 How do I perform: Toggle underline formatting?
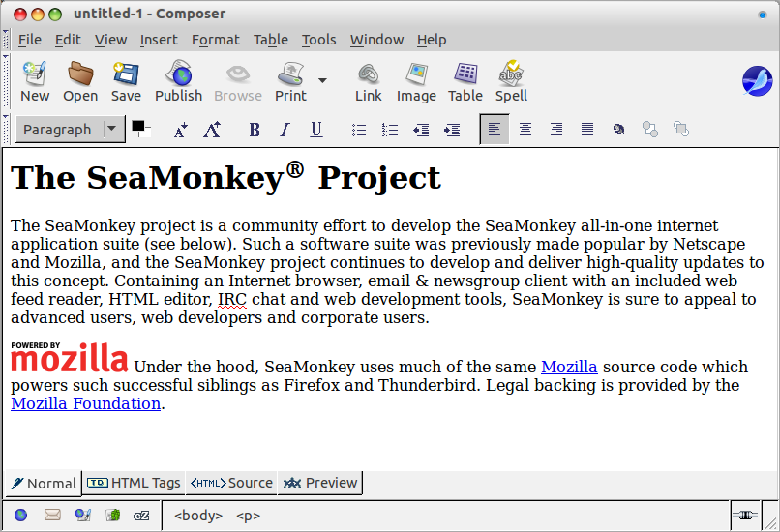coord(315,130)
